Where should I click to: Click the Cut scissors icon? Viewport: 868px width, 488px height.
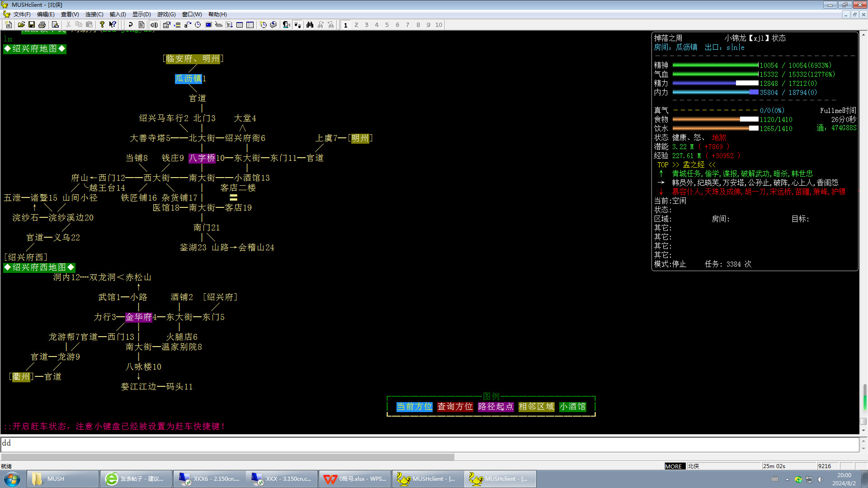coord(68,25)
